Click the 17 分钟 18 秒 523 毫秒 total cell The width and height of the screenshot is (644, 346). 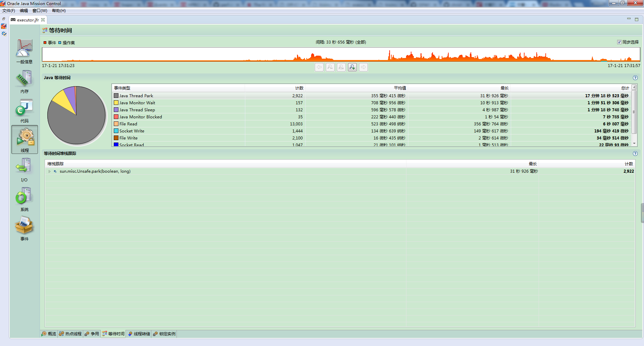[x=607, y=96]
